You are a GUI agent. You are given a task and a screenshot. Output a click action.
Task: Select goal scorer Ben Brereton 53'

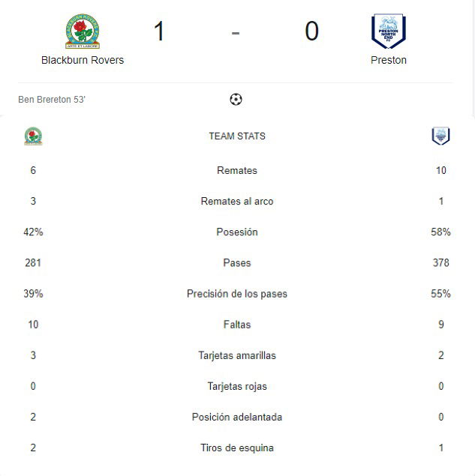click(52, 100)
